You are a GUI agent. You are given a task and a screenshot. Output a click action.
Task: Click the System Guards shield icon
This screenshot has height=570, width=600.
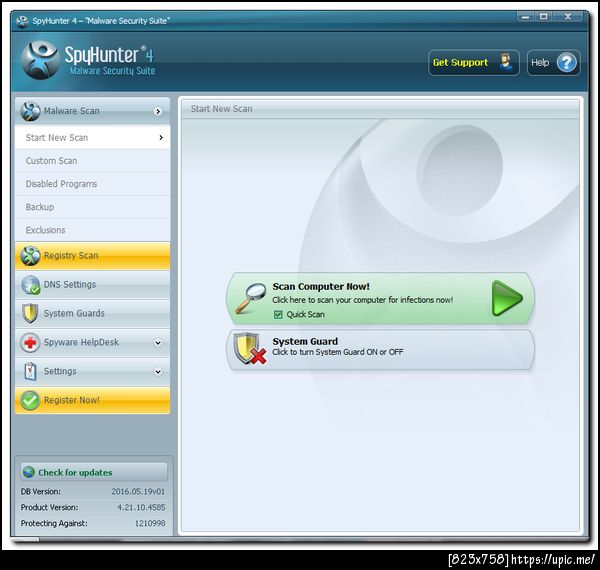click(x=30, y=313)
